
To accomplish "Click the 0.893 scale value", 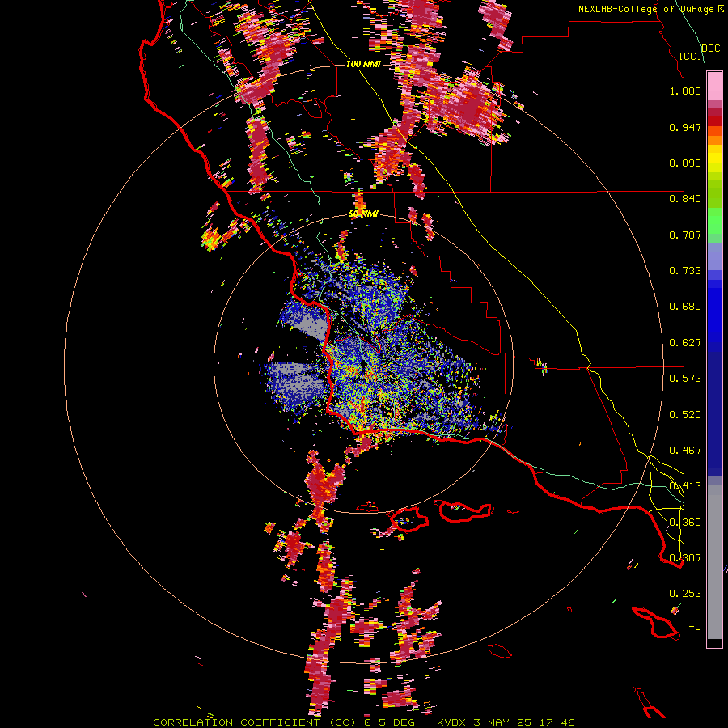I will tap(685, 163).
